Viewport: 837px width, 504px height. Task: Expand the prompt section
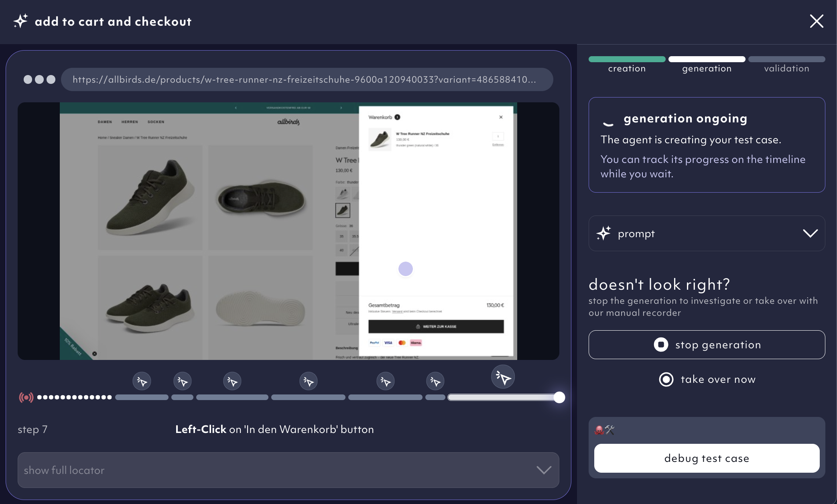click(707, 234)
